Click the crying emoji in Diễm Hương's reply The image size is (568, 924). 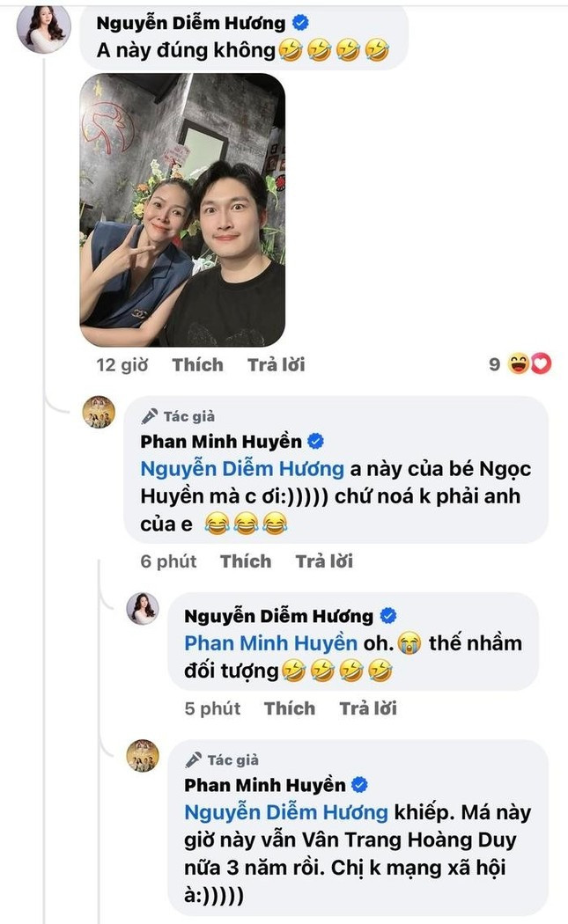[x=407, y=643]
